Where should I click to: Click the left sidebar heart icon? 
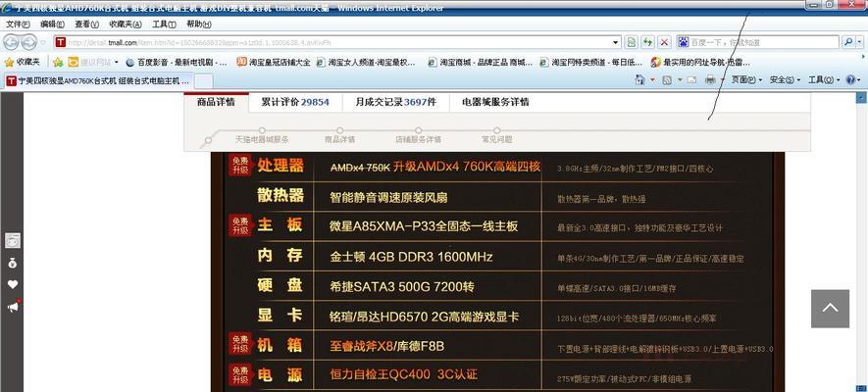(x=12, y=285)
